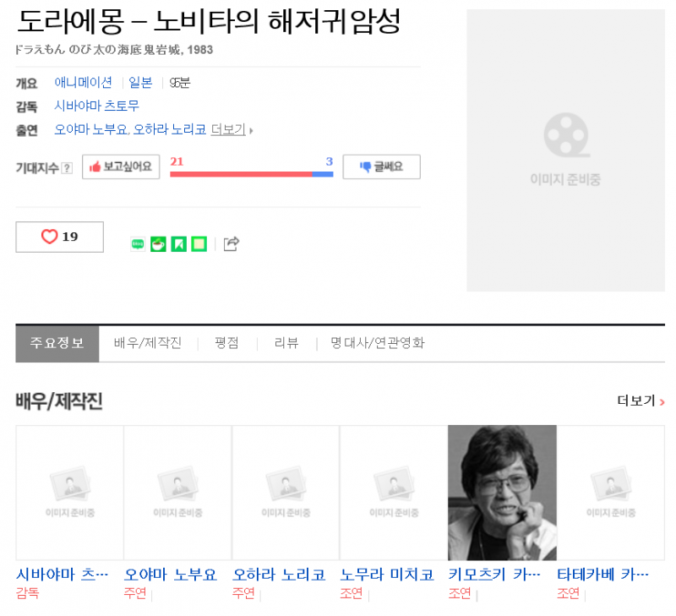
Task: Click the red-blue expectation rating bar
Action: [x=251, y=173]
